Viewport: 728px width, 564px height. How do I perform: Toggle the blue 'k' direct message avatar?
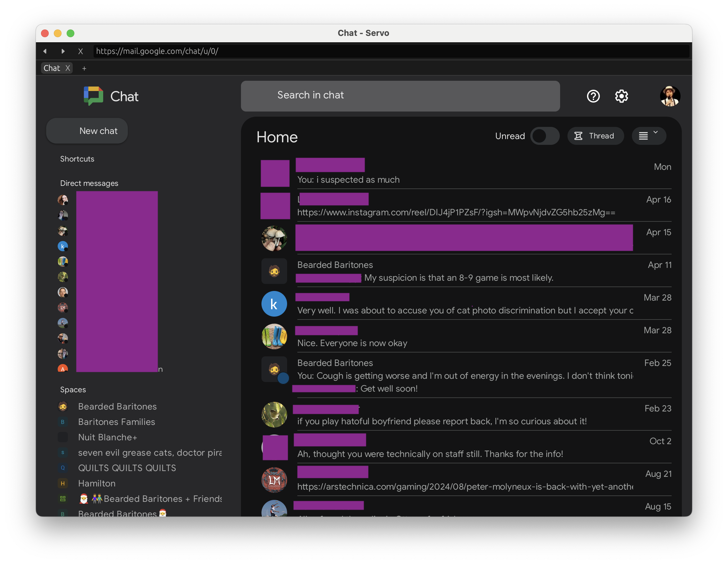click(63, 246)
